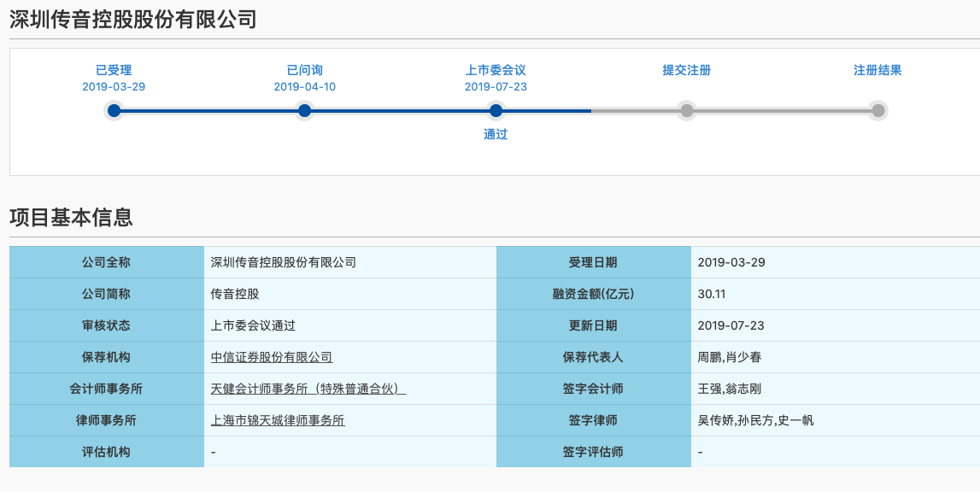Click the 受理日期 value 2019-03-29 in table

coord(731,262)
